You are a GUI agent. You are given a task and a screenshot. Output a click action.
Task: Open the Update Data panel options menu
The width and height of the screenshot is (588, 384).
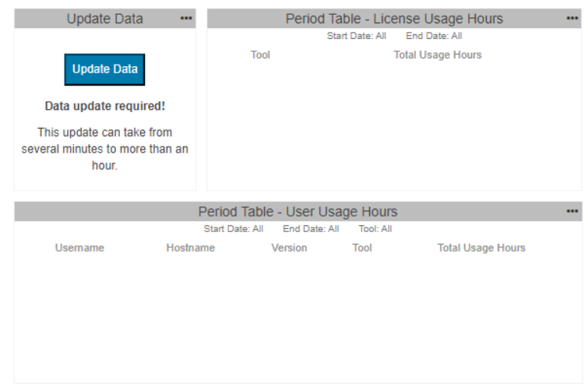tap(186, 19)
